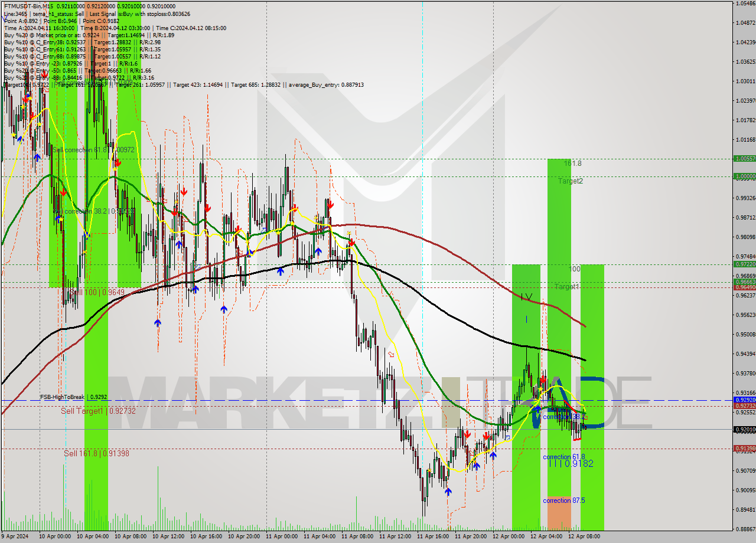Click the '11 Apr 04:00' time label

(319, 537)
